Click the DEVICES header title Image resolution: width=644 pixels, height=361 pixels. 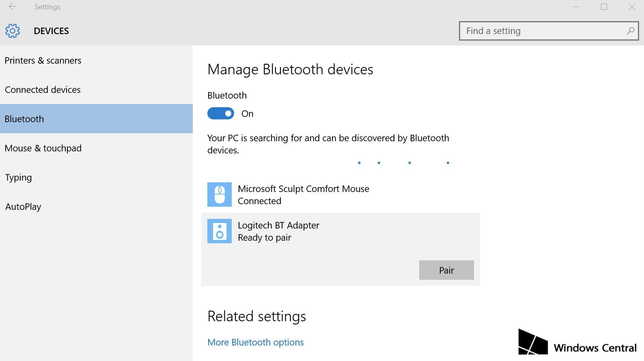pos(52,31)
